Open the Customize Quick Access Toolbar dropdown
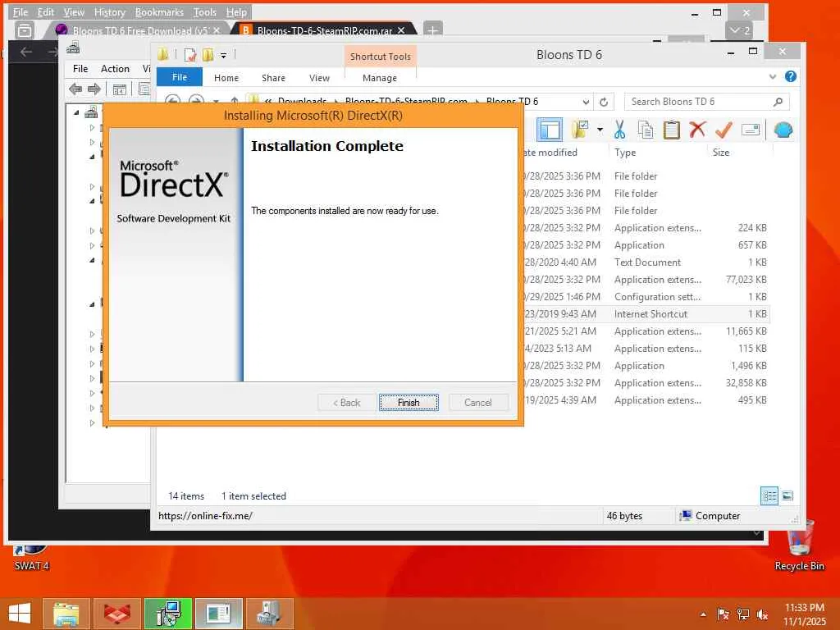Image resolution: width=840 pixels, height=630 pixels. pyautogui.click(x=223, y=55)
